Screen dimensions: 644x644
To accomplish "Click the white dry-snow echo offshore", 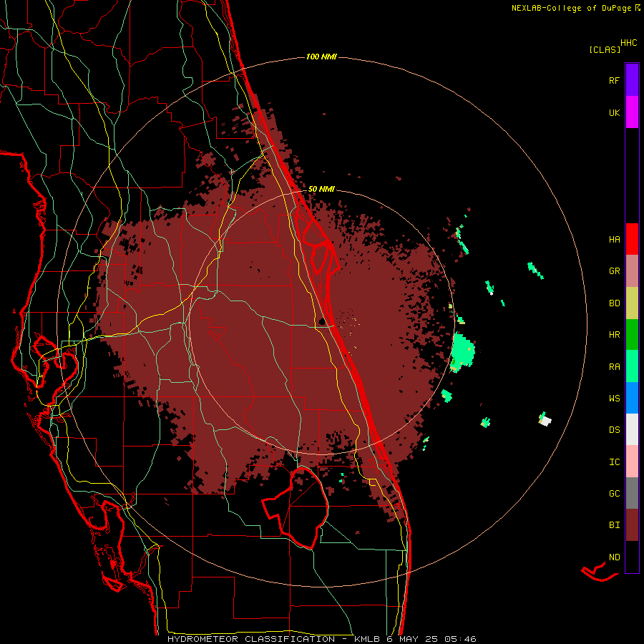I will (546, 421).
